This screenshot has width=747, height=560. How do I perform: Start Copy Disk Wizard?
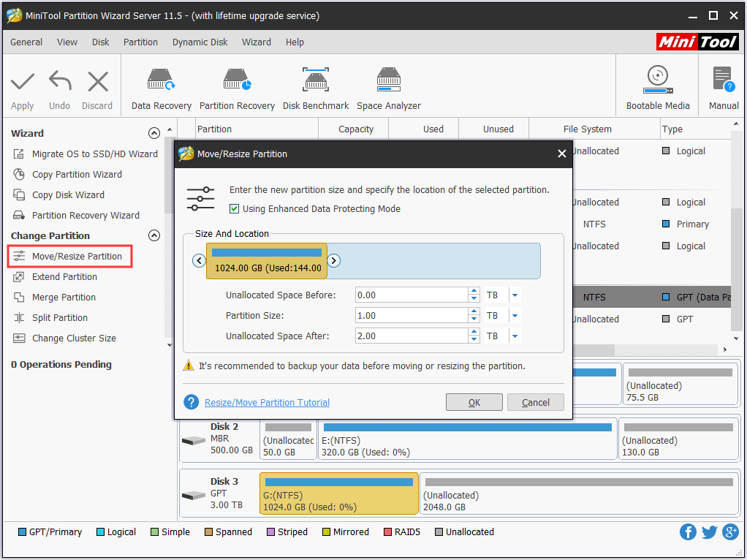point(59,195)
